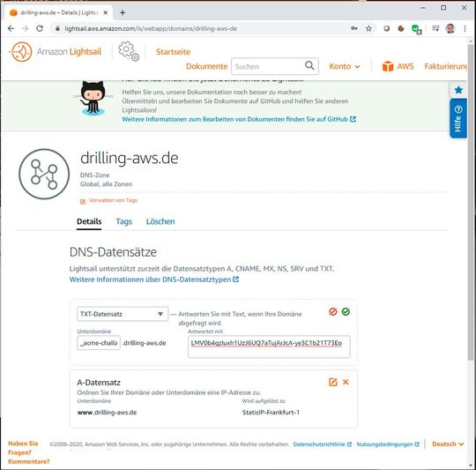
Task: Open the Deutsch language selector
Action: pos(448,444)
